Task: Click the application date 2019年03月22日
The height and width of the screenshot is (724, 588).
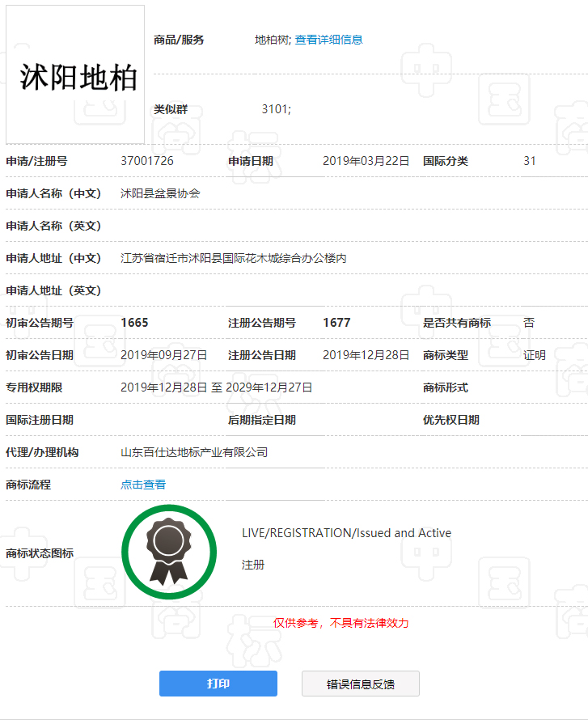Action: pos(366,161)
